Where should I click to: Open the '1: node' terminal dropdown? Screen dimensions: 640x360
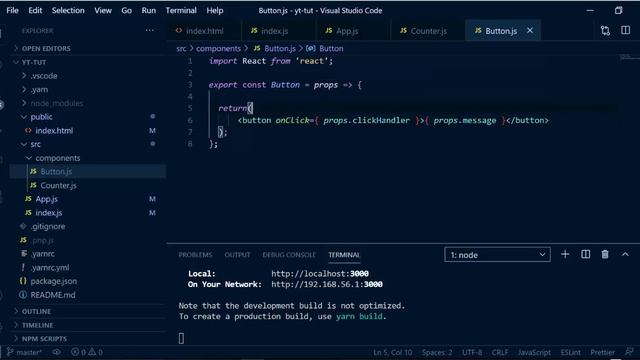click(497, 255)
